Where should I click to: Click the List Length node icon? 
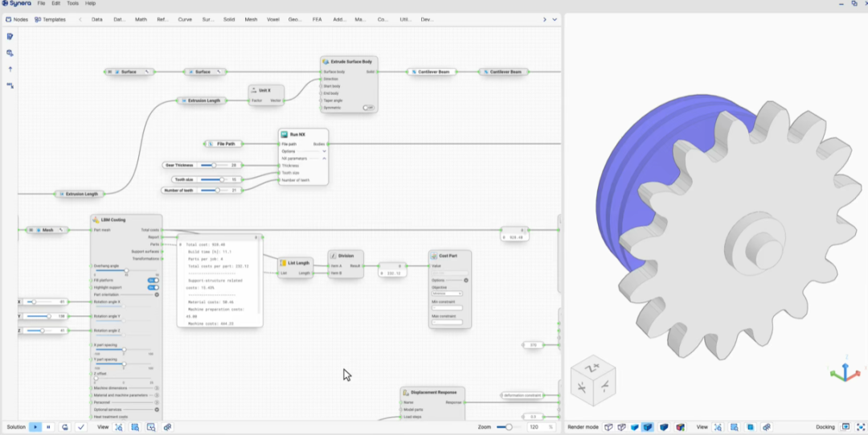pos(283,263)
